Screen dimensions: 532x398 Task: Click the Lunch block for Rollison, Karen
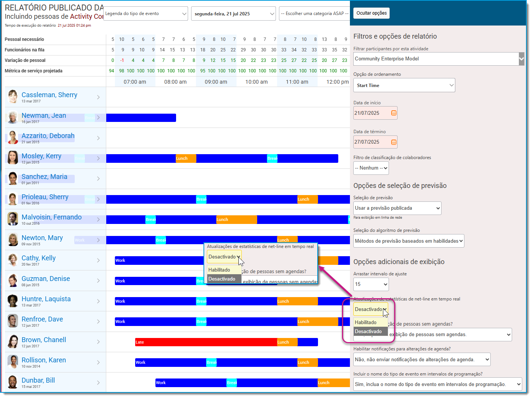307,362
